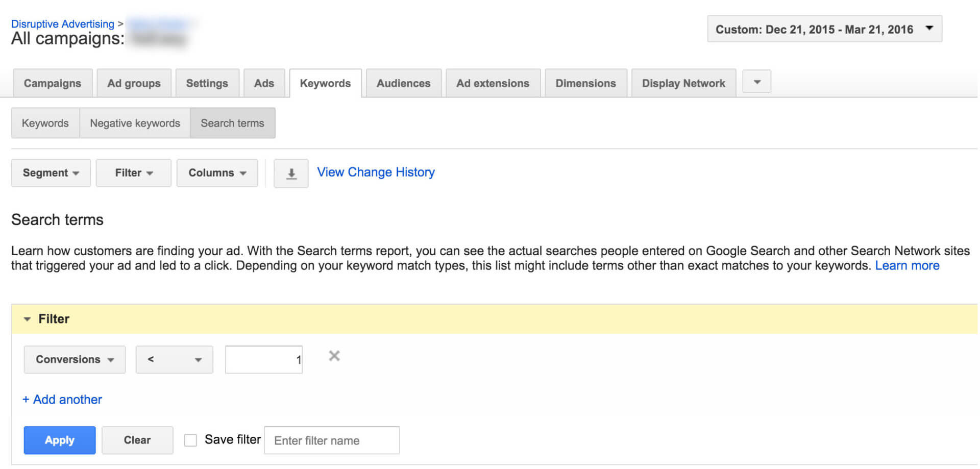Open the Display Network tab
980x469 pixels.
point(683,83)
